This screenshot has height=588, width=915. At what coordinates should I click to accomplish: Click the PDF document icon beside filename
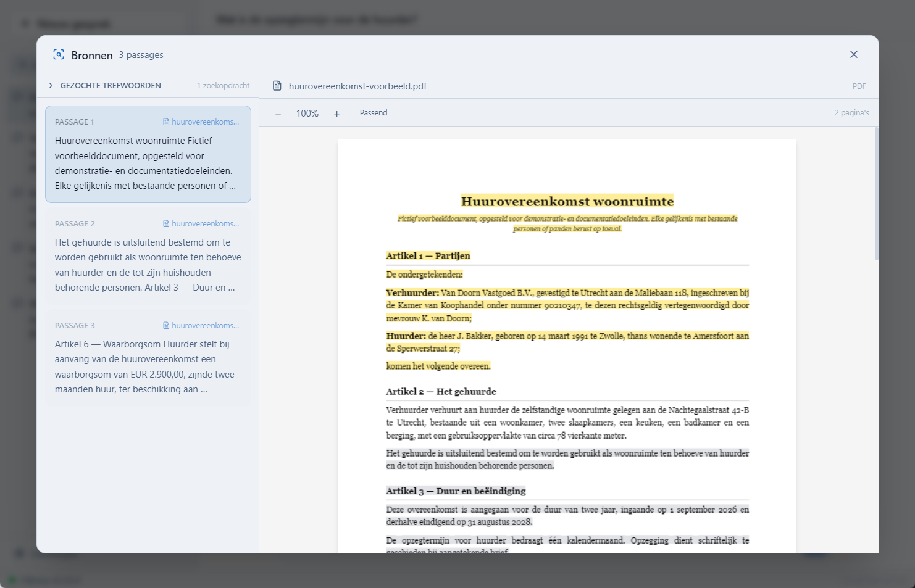click(277, 86)
